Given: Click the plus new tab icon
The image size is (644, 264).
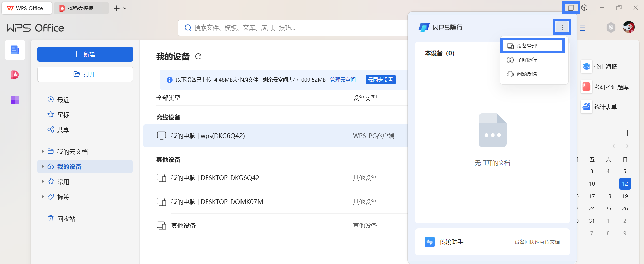Looking at the screenshot, I should coord(116,8).
